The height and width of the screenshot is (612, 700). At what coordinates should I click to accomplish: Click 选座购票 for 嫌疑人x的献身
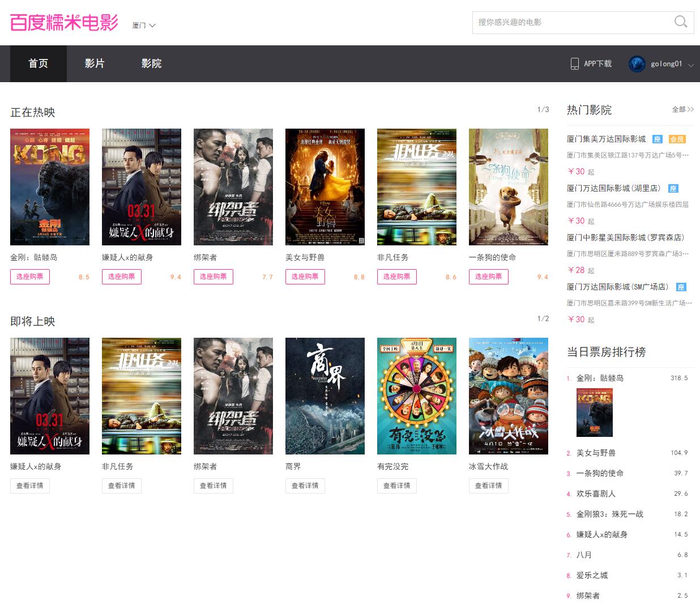[x=122, y=277]
